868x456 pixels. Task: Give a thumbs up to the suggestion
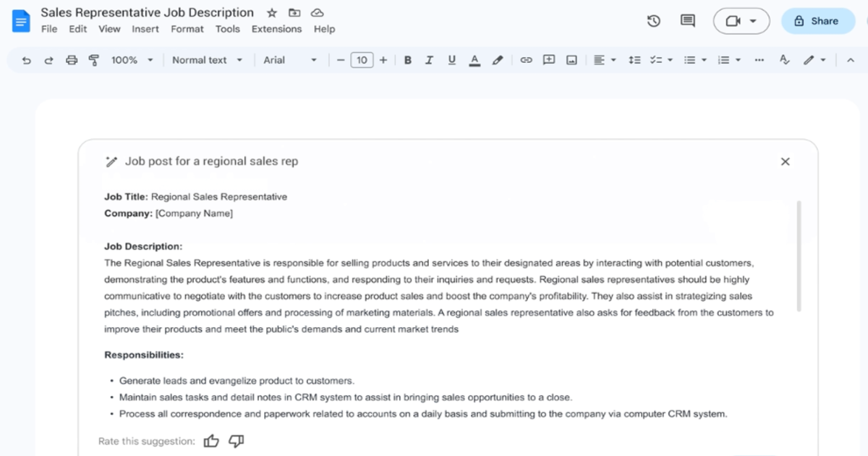(211, 440)
